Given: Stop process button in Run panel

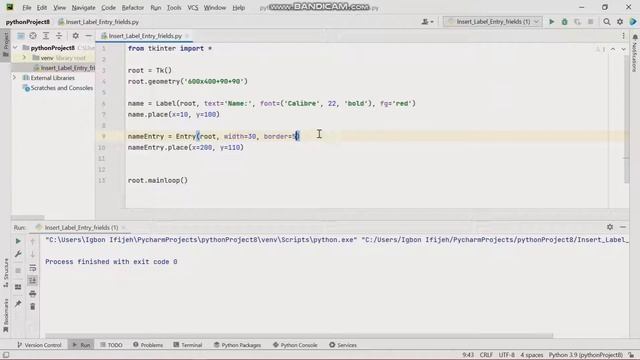Looking at the screenshot, I should [x=18, y=270].
